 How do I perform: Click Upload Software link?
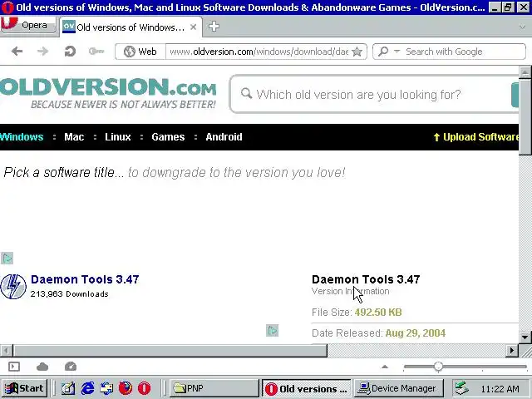[476, 137]
